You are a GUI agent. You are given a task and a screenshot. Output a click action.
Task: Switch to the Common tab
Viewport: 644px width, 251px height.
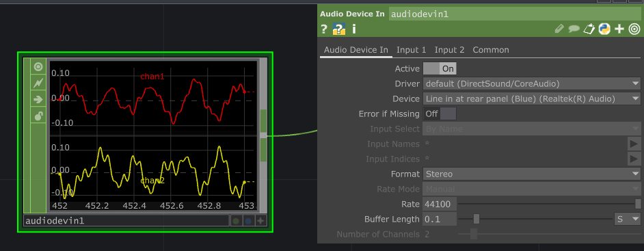491,50
